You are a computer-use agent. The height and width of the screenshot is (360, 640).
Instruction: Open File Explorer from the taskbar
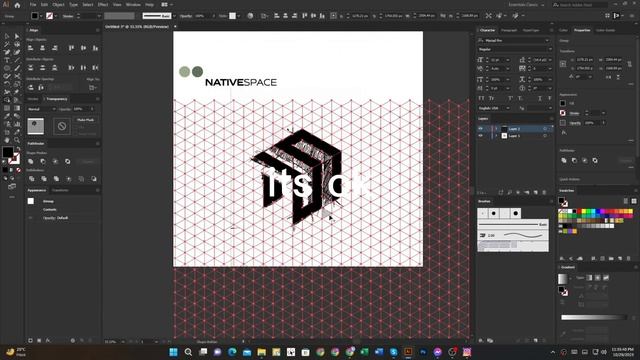(262, 352)
